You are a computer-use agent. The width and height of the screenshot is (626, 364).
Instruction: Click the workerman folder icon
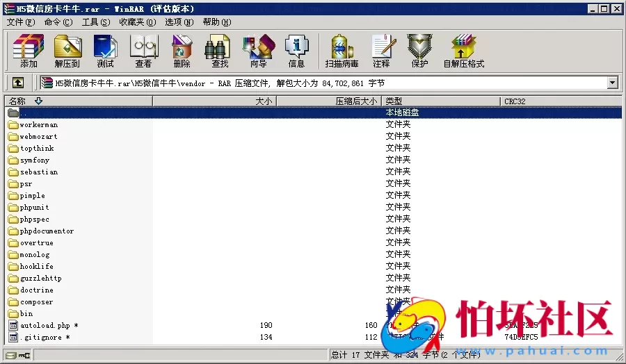point(14,125)
